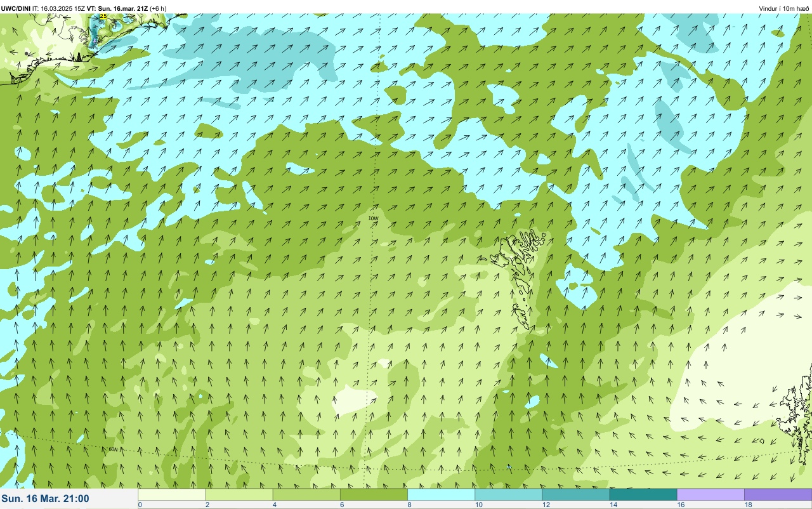Click the yellow '25' value label near Iceland
This screenshot has height=509, width=812.
(x=103, y=16)
